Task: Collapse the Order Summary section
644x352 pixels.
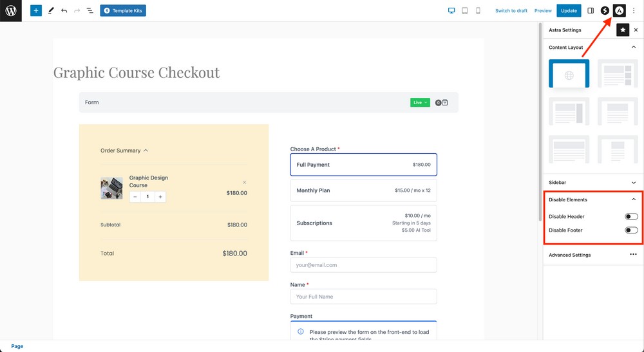Action: coord(146,151)
